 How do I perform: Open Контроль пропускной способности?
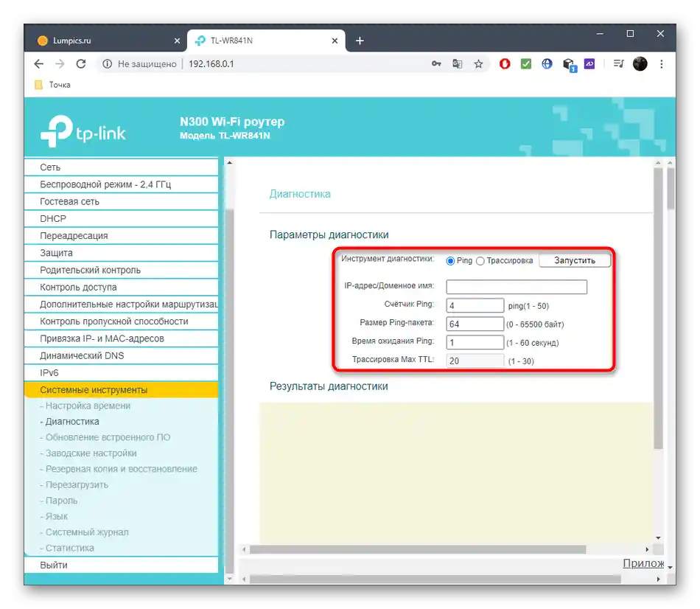(x=122, y=321)
